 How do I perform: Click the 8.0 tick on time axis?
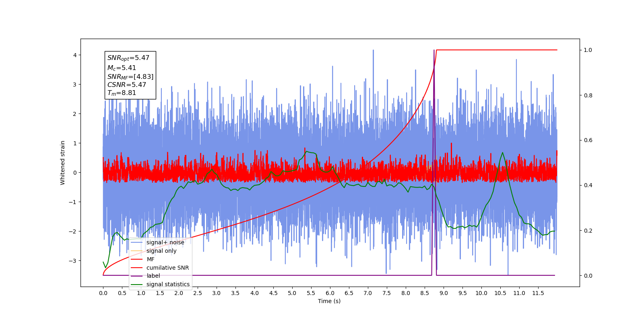tap(406, 293)
